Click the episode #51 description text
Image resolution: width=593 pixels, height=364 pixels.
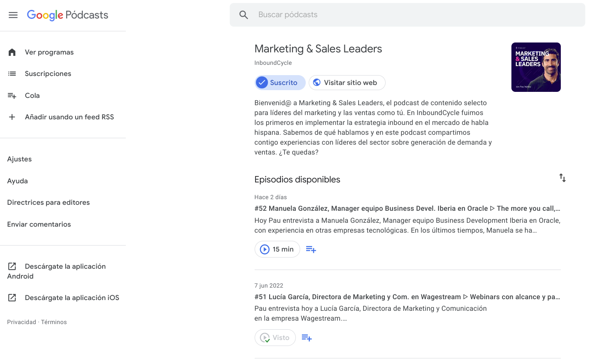371,313
